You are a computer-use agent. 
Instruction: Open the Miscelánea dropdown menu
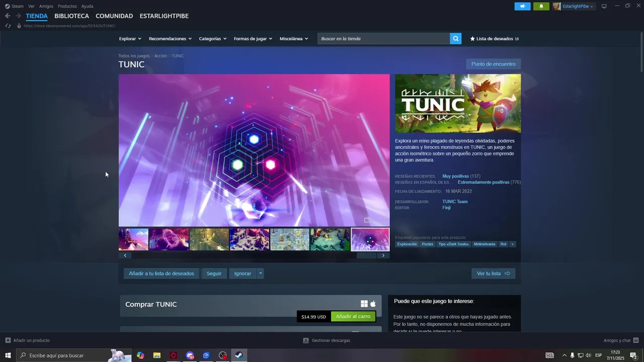point(294,39)
